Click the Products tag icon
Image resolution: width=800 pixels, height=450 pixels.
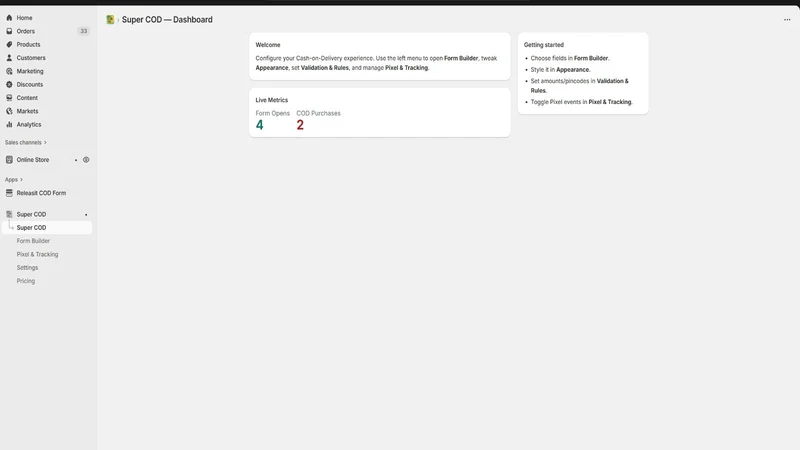point(9,44)
